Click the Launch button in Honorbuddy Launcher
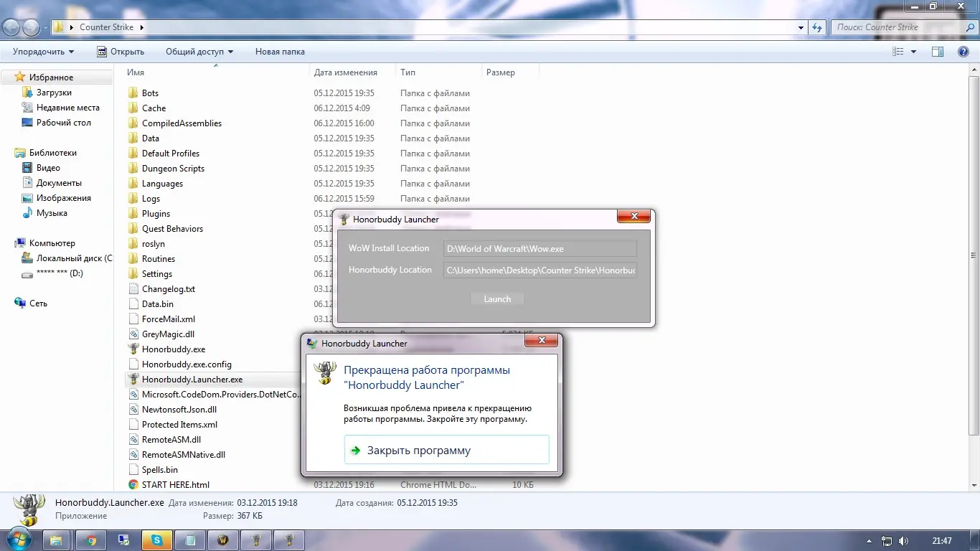The image size is (980, 551). click(497, 299)
